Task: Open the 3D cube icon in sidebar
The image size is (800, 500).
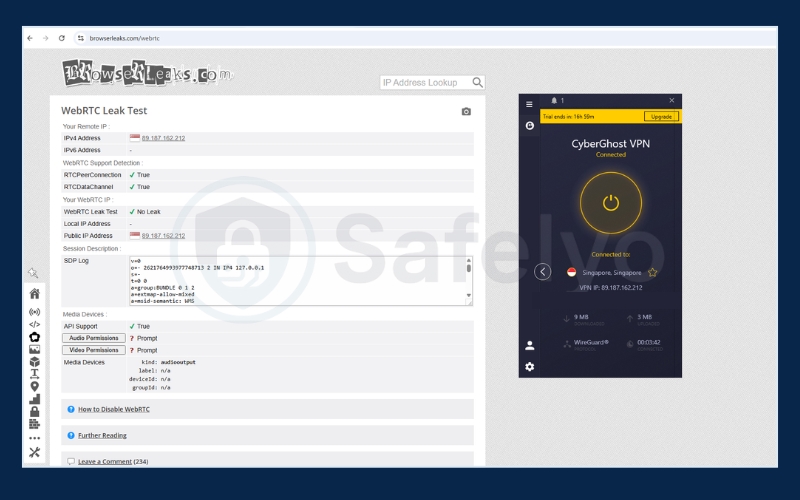Action: [35, 362]
